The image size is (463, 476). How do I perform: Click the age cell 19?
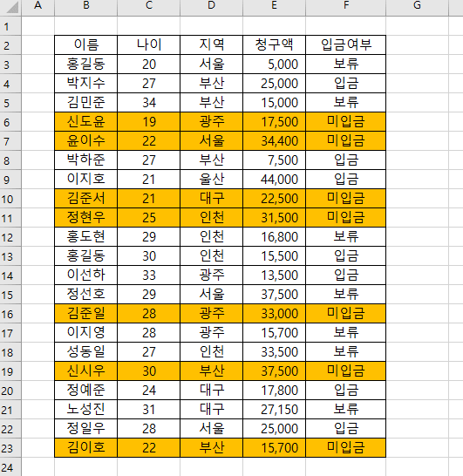click(x=149, y=122)
